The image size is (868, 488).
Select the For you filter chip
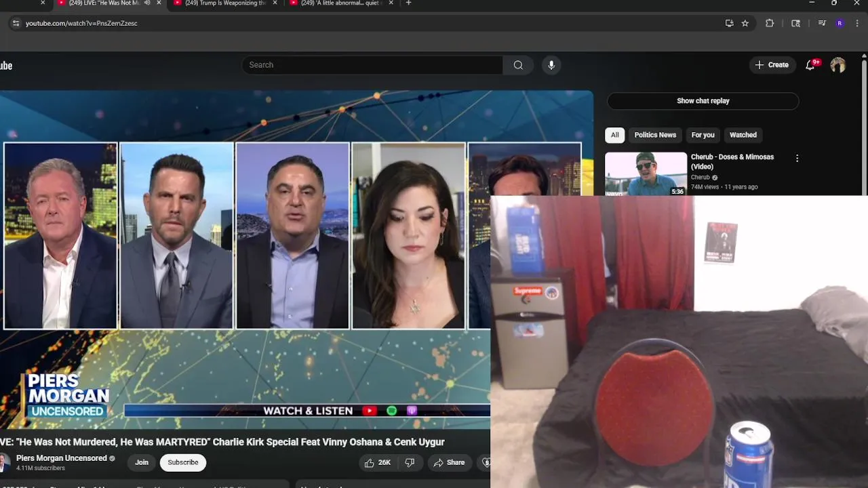[703, 135]
